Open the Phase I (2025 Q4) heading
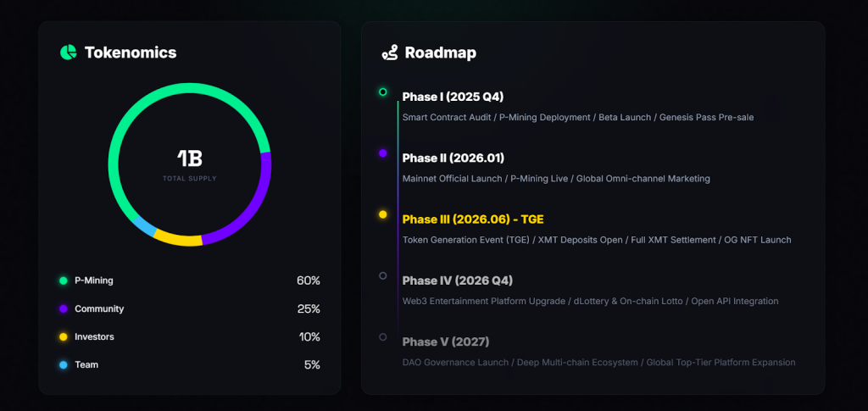Screen dimensions: 868x411 pos(453,97)
